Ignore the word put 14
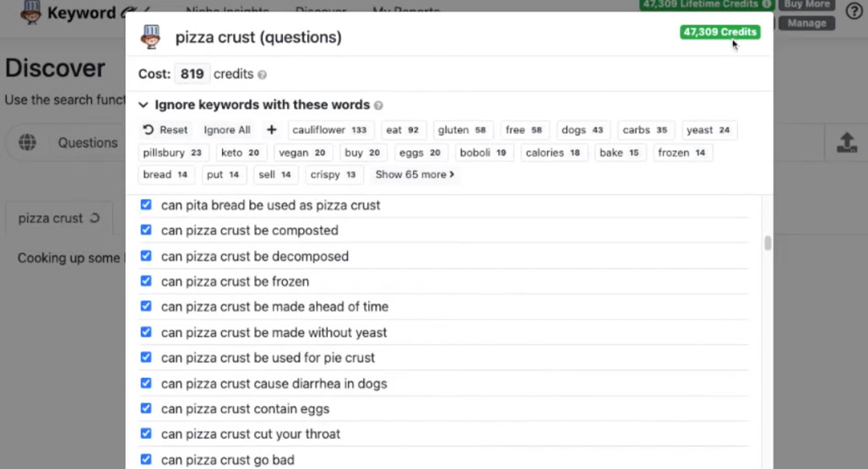Image resolution: width=868 pixels, height=469 pixels. tap(223, 175)
